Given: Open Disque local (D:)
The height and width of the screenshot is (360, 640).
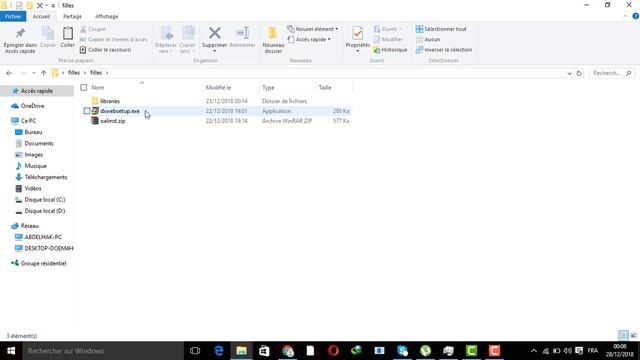Looking at the screenshot, I should click(x=44, y=211).
